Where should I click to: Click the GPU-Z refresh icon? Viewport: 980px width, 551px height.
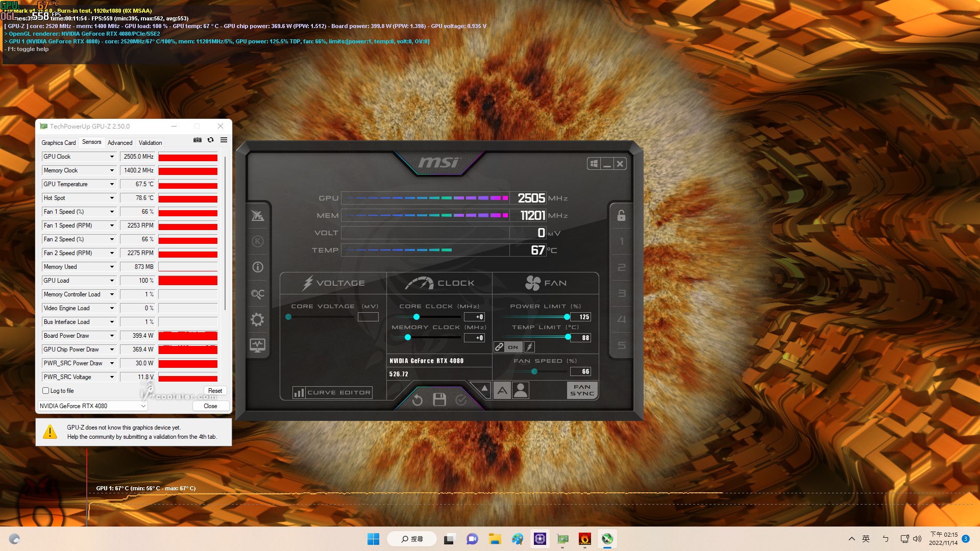210,140
